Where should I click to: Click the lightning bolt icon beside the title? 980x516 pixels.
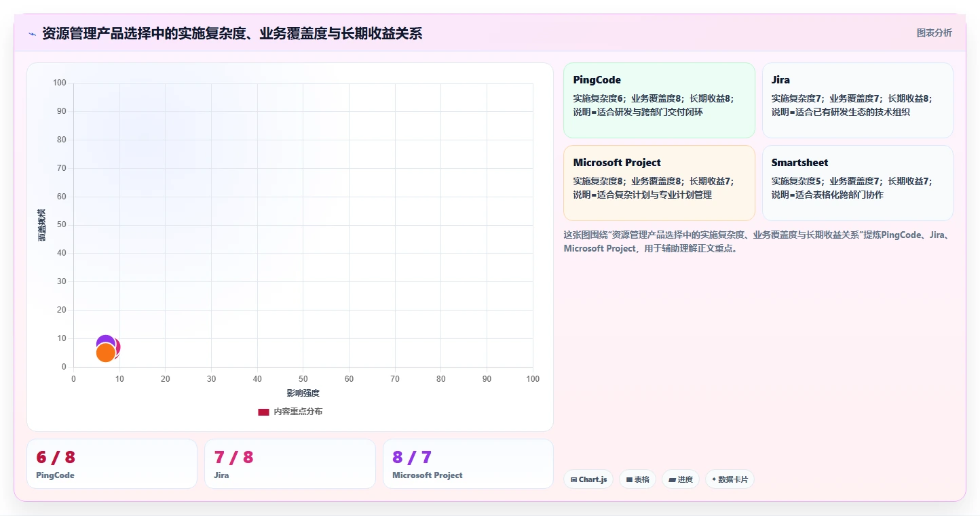click(32, 34)
